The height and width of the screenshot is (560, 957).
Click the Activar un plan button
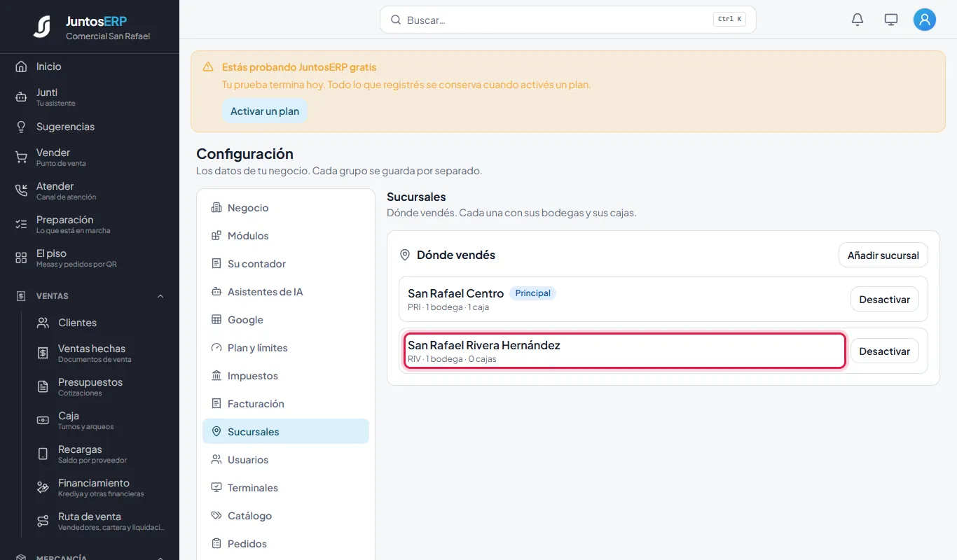coord(265,111)
